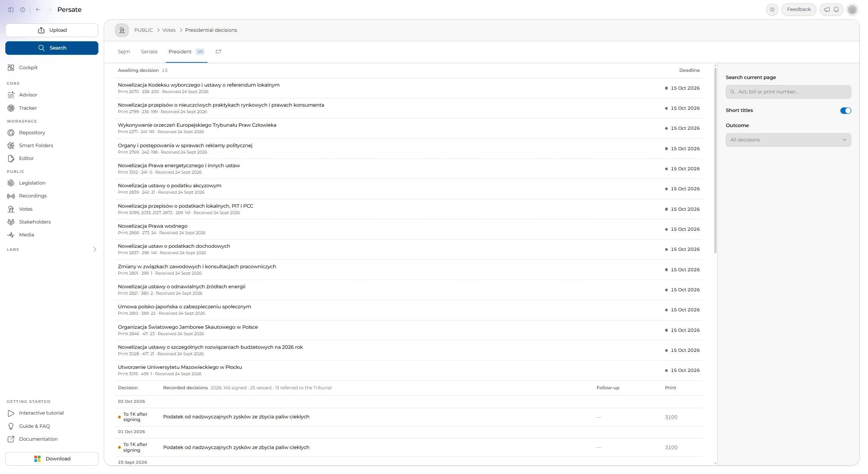Open Cockpit from the sidebar
The height and width of the screenshot is (474, 868).
[x=52, y=68]
